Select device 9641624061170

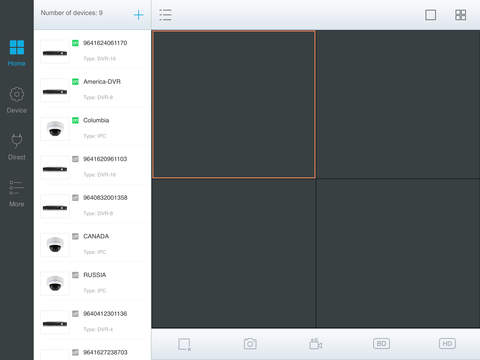pyautogui.click(x=92, y=51)
